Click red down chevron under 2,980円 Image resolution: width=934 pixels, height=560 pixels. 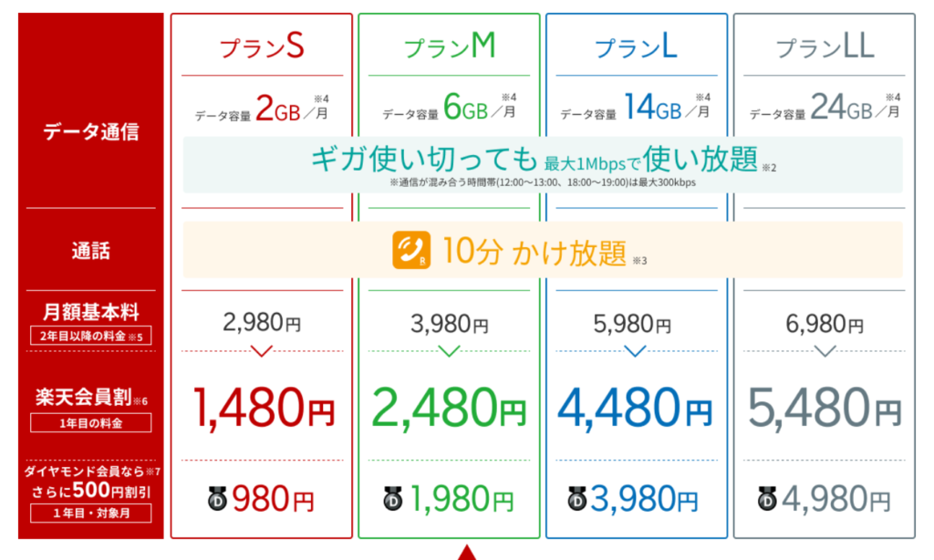click(x=262, y=351)
